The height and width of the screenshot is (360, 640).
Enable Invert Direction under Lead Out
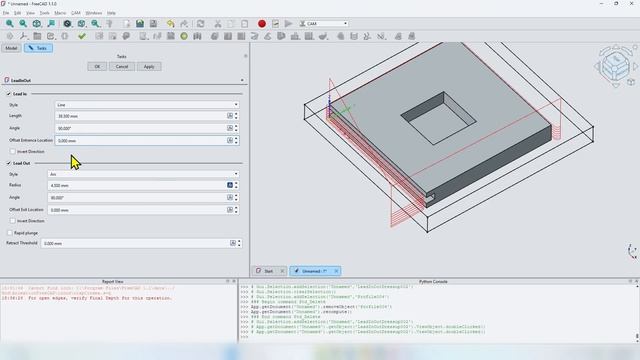tap(13, 221)
